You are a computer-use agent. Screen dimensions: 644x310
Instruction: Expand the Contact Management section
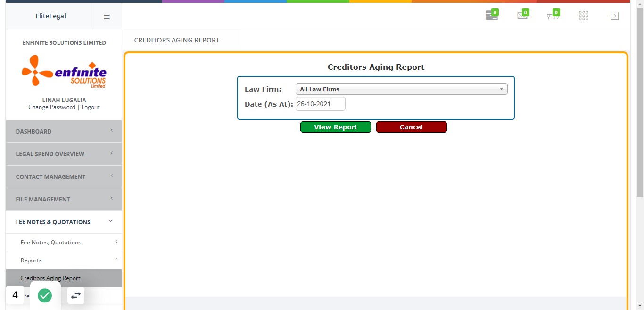[64, 176]
